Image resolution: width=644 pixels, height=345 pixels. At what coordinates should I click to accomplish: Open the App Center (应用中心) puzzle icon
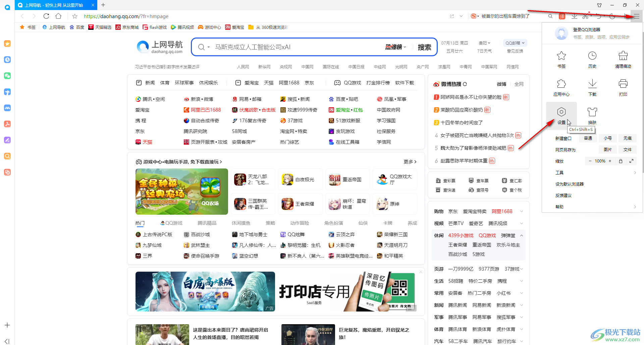pos(561,84)
